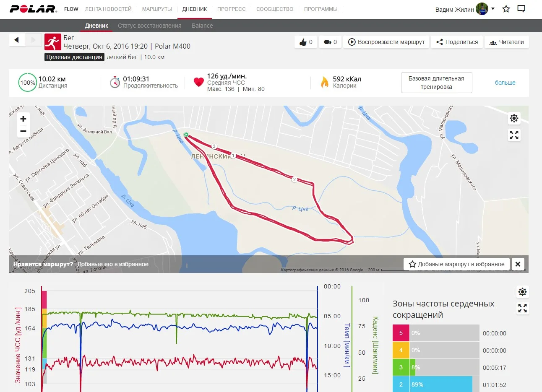Click the Поделиться share button
This screenshot has width=542, height=392.
tap(457, 42)
